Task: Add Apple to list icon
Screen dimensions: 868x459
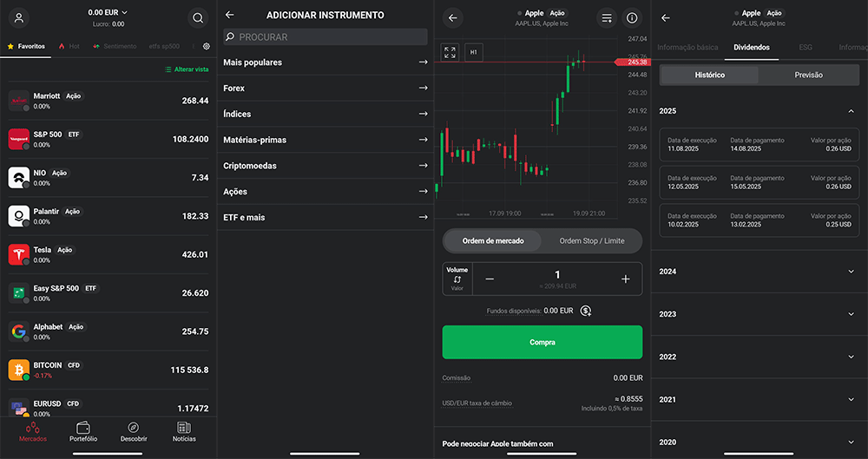Action: pos(608,17)
